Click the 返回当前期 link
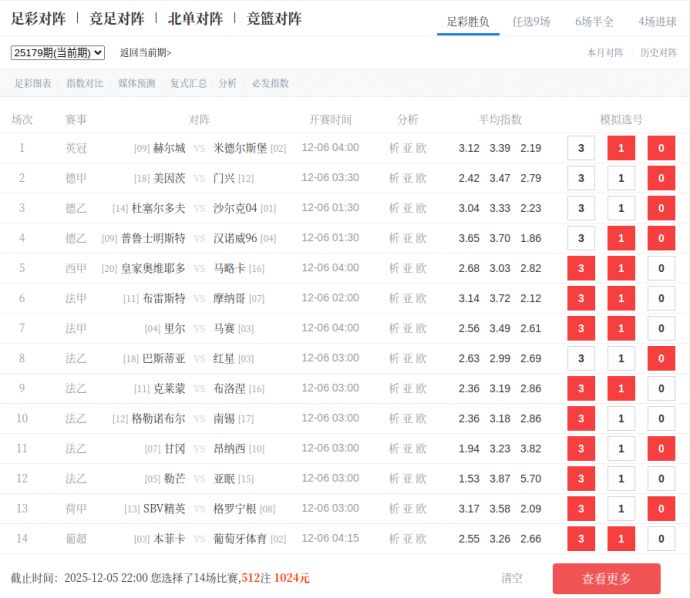 145,53
